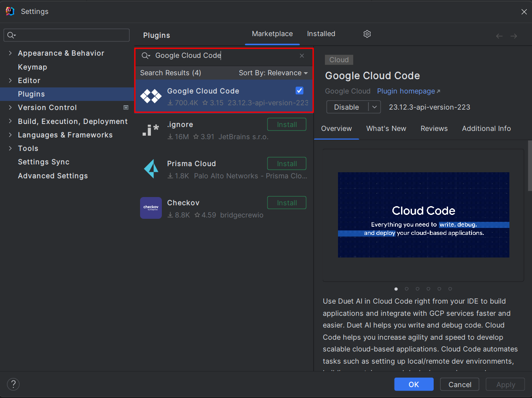Click the JetBrains s.r.o. vendor text
The height and width of the screenshot is (398, 532).
click(x=243, y=137)
